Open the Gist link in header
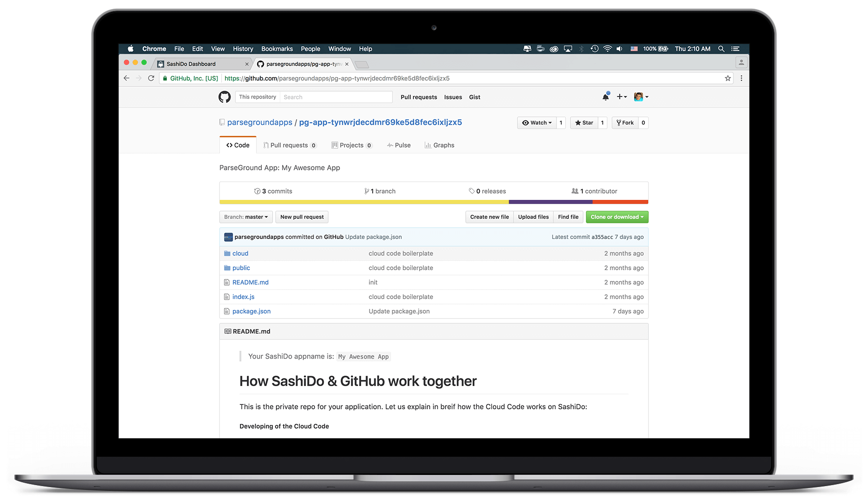The image size is (868, 502). click(x=475, y=97)
